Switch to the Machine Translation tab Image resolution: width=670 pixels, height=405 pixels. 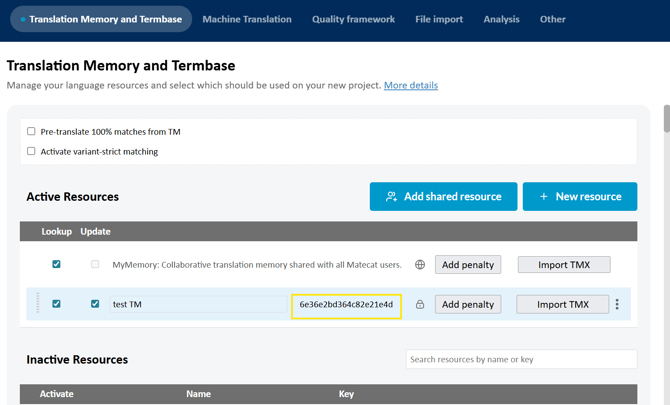coord(247,19)
